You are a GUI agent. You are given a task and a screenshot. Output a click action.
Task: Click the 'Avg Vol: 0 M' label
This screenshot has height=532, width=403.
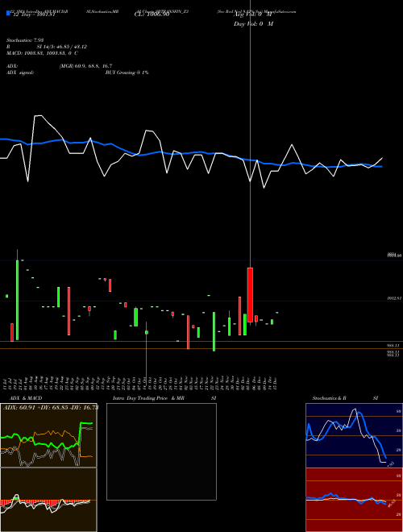pos(253,15)
